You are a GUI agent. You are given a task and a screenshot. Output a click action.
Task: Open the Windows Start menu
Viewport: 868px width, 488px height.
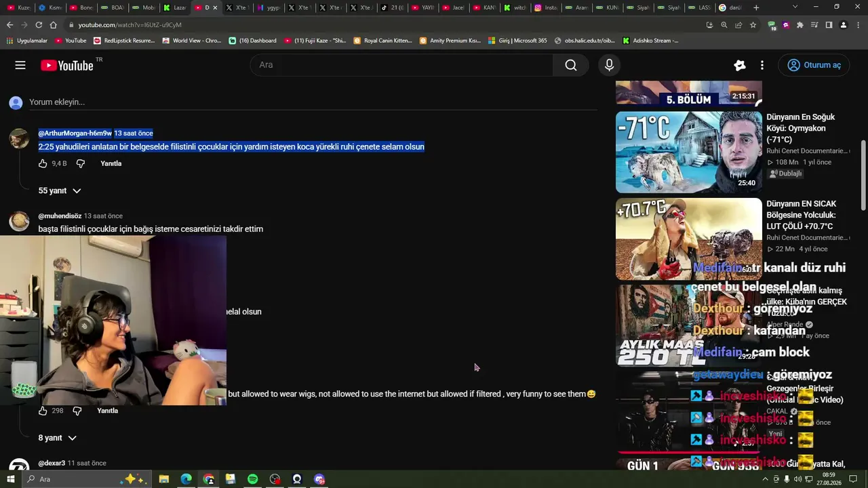click(x=11, y=479)
